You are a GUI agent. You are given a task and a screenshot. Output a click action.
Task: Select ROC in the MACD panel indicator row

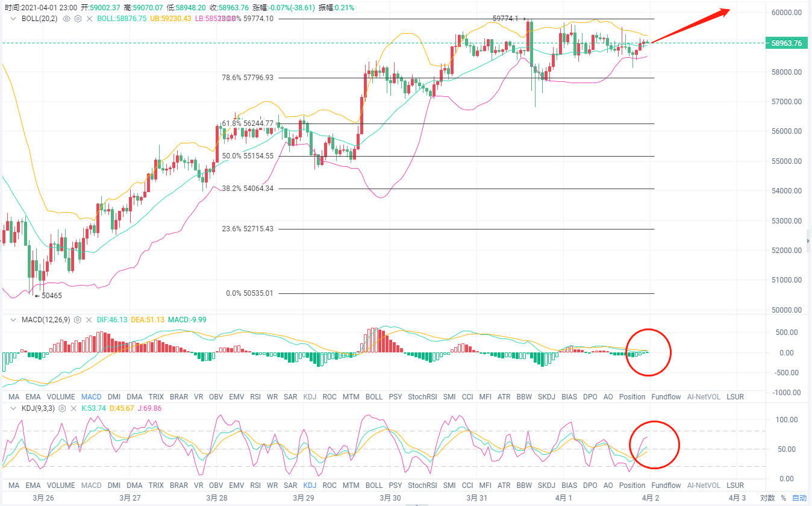click(329, 397)
